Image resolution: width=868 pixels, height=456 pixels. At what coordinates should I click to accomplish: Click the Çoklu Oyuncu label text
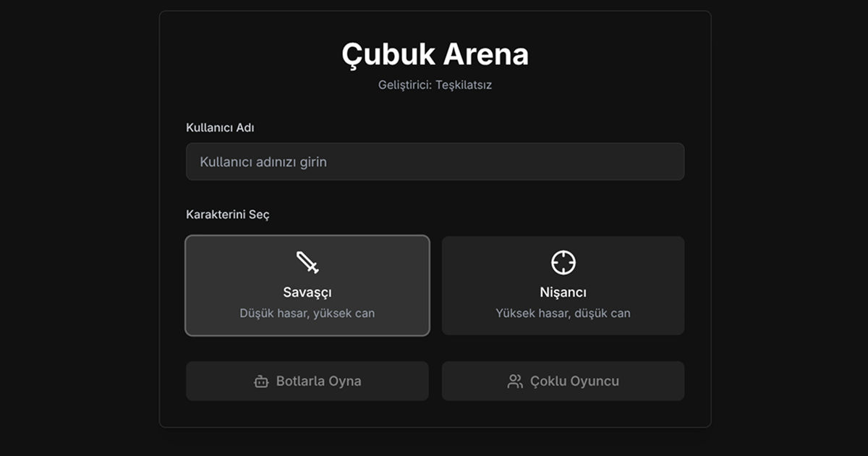tap(574, 381)
